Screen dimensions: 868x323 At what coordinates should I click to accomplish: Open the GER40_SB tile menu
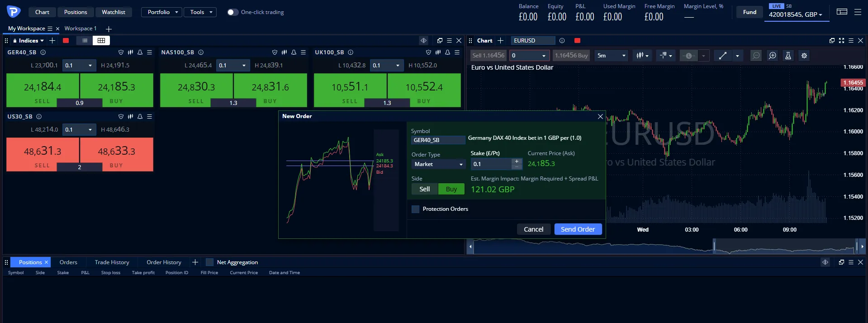click(149, 52)
